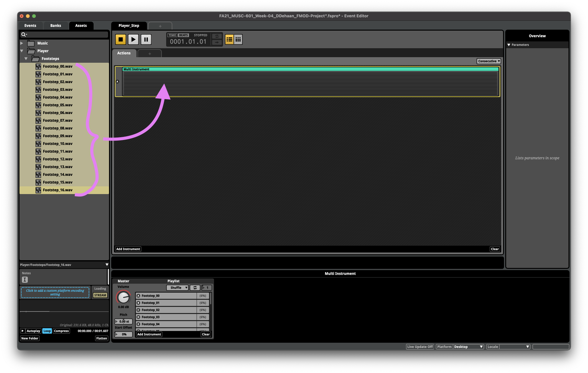Switch to the column view layout icon
The width and height of the screenshot is (588, 373).
tap(238, 40)
